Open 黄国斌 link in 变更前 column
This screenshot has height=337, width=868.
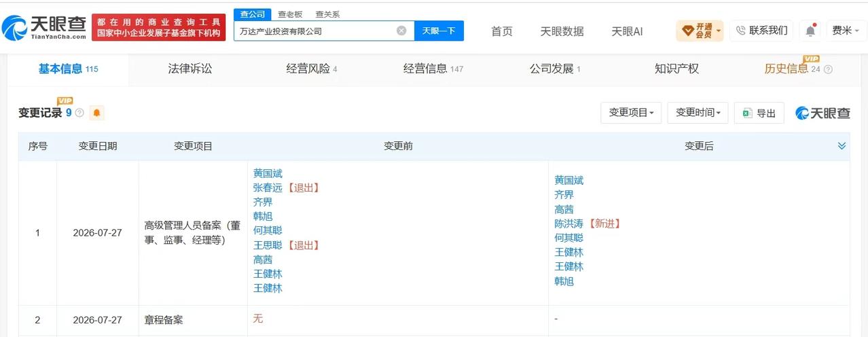[x=268, y=173]
